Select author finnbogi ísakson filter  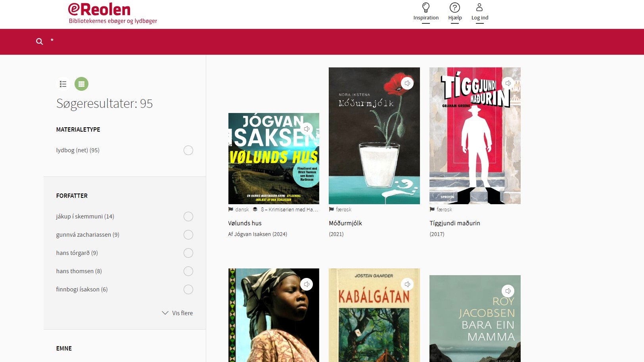tap(188, 289)
